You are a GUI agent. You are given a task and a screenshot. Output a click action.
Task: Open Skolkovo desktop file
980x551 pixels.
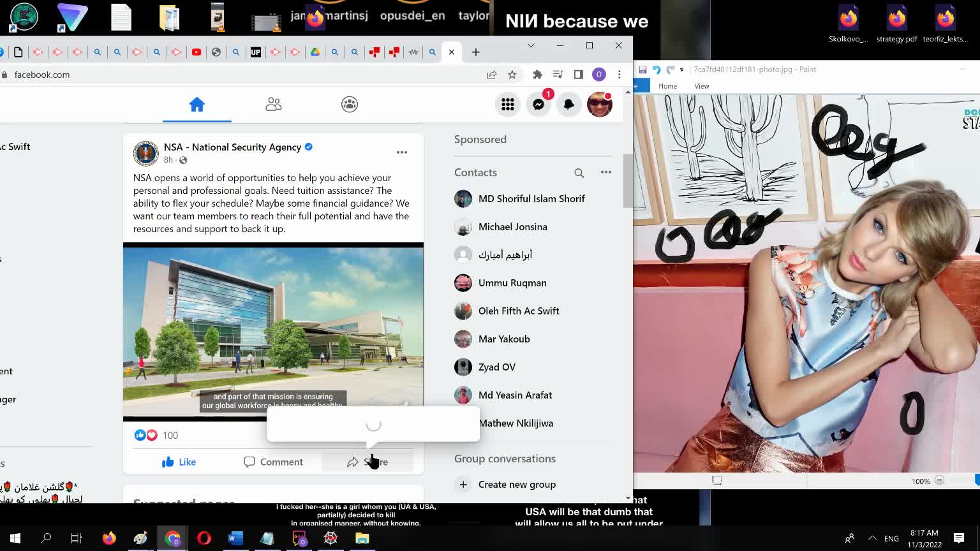click(848, 24)
